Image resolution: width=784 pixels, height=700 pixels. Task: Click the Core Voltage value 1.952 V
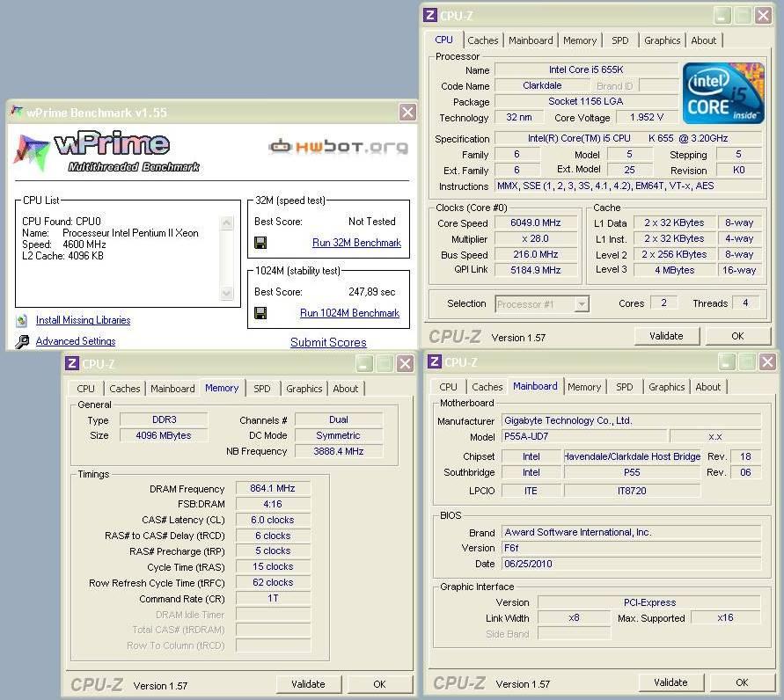coord(647,118)
